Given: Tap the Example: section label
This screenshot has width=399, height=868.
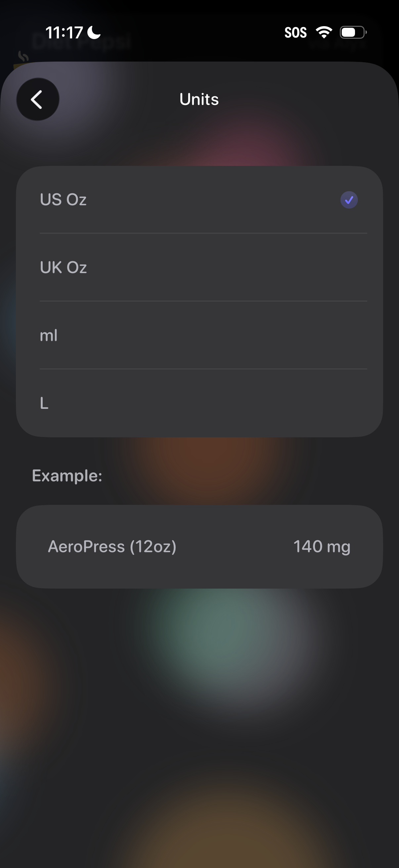Looking at the screenshot, I should (x=67, y=476).
